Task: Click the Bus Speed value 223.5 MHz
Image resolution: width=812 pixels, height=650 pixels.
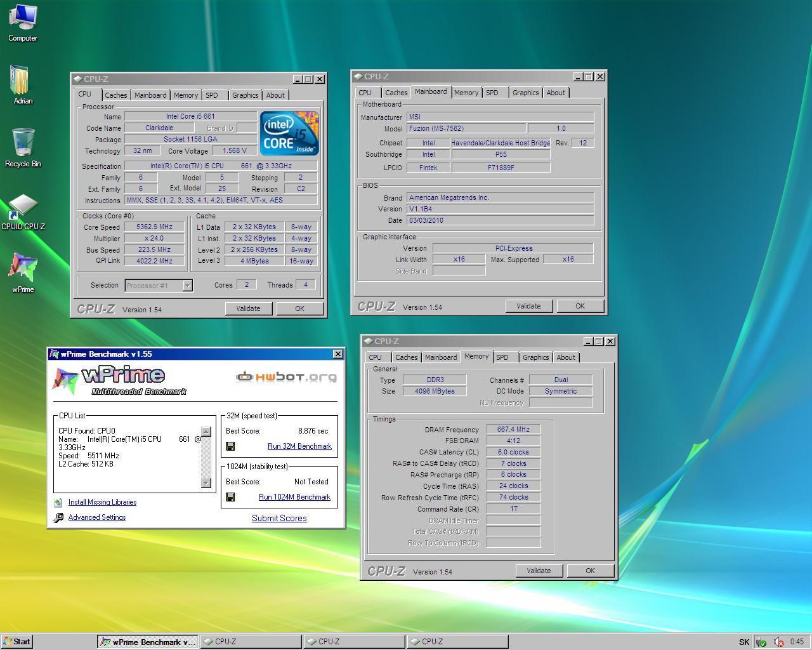Action: pyautogui.click(x=154, y=249)
